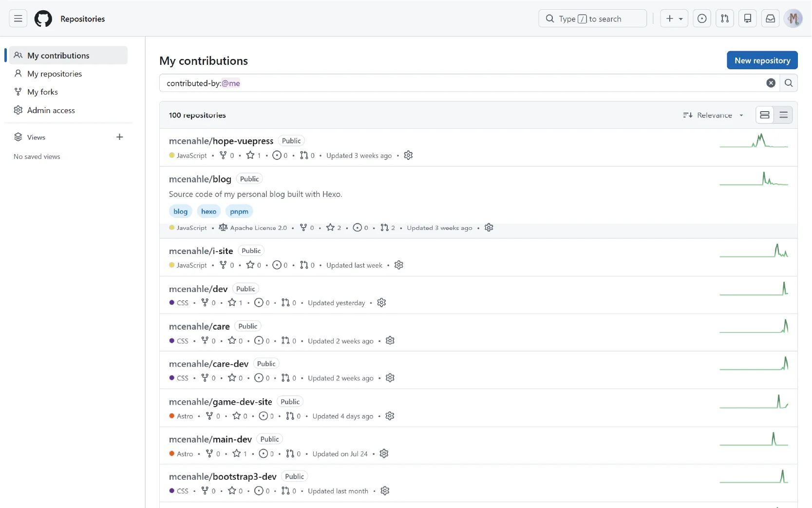812x508 pixels.
Task: Go to the GitHub homepage logo
Action: tap(43, 19)
